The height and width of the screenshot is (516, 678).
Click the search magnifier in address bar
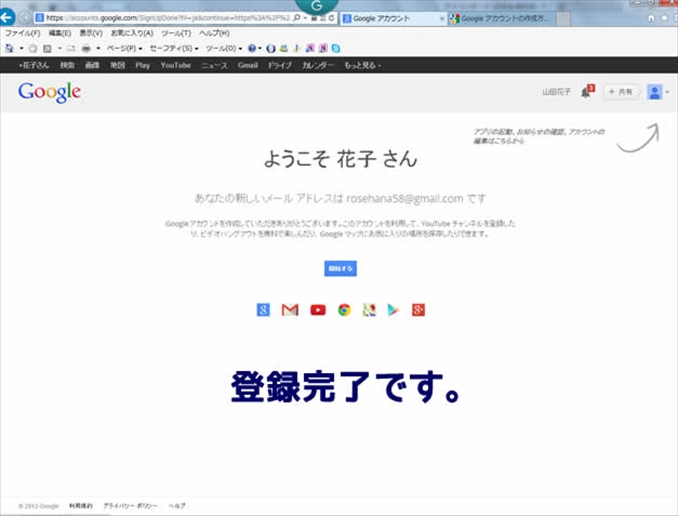(x=297, y=18)
